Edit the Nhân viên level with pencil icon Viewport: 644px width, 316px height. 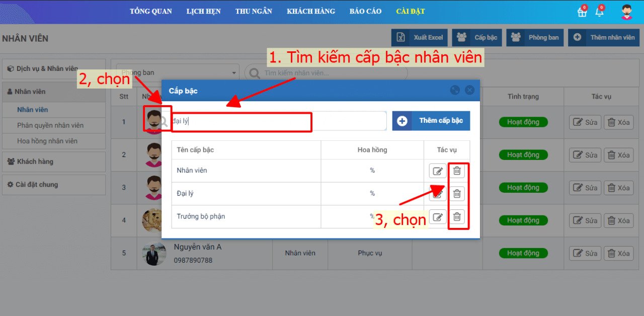click(x=438, y=171)
